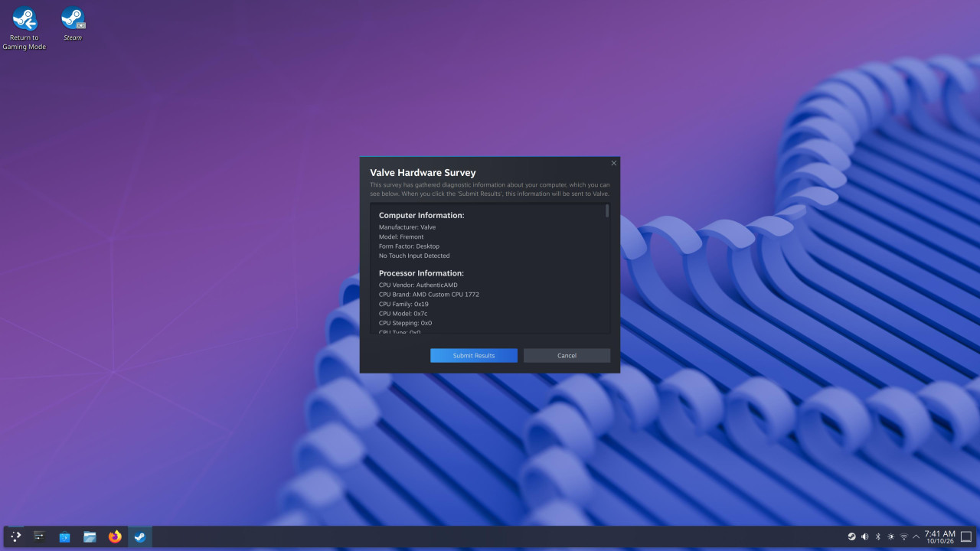Click the Show Desktop button
The width and height of the screenshot is (980, 551).
[966, 536]
